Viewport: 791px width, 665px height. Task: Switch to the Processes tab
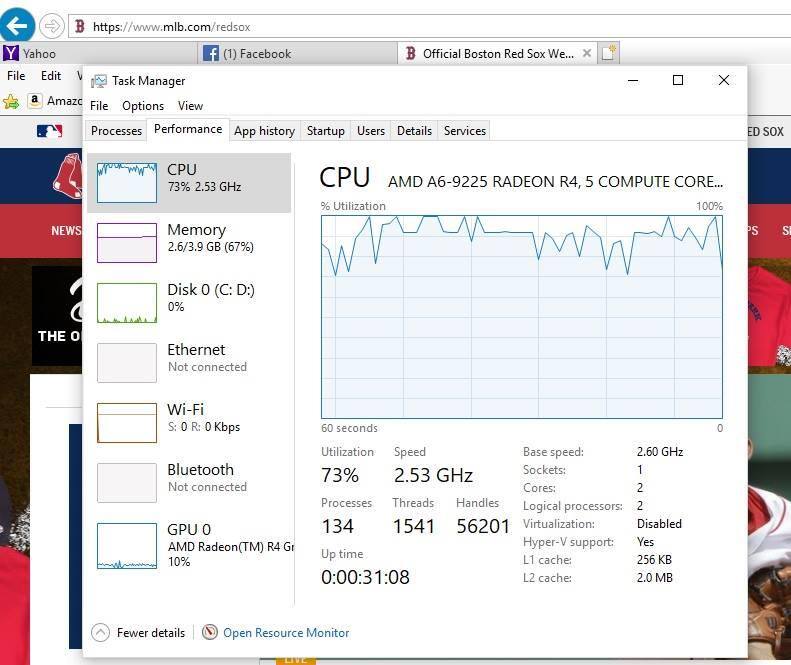tap(116, 131)
